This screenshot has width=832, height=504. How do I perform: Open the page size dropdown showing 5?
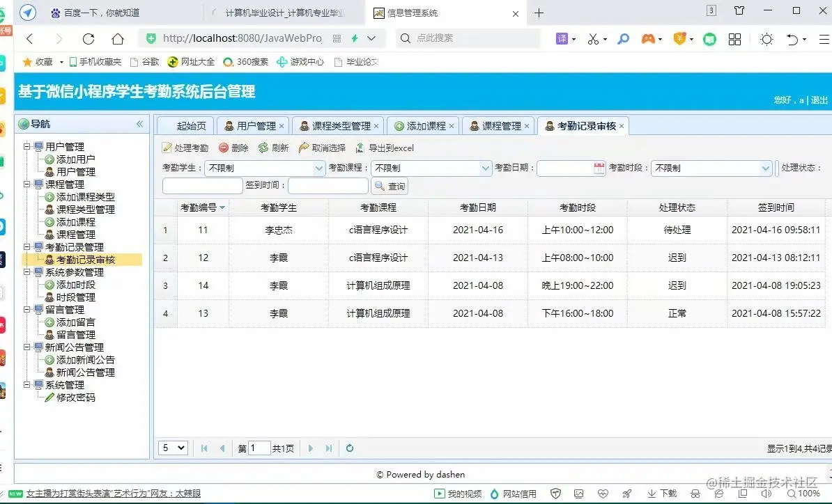coord(173,448)
